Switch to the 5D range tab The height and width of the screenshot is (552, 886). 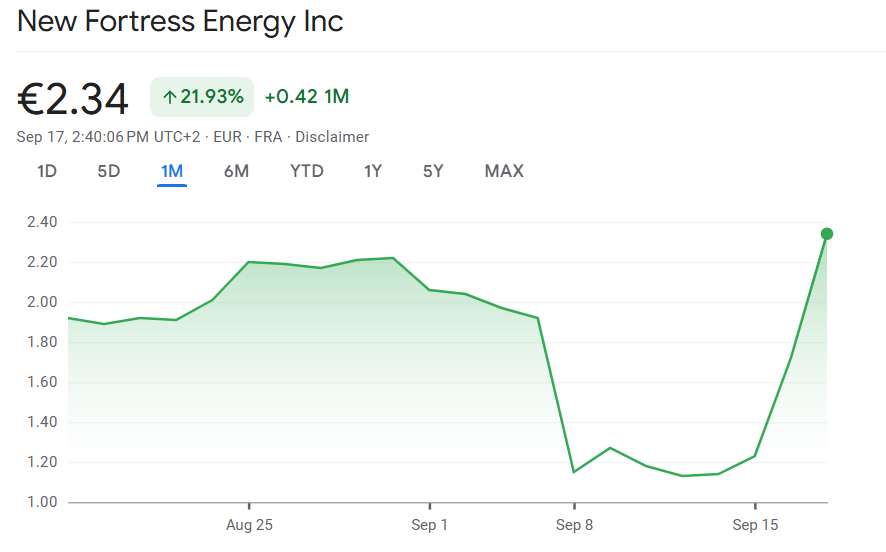tap(108, 171)
